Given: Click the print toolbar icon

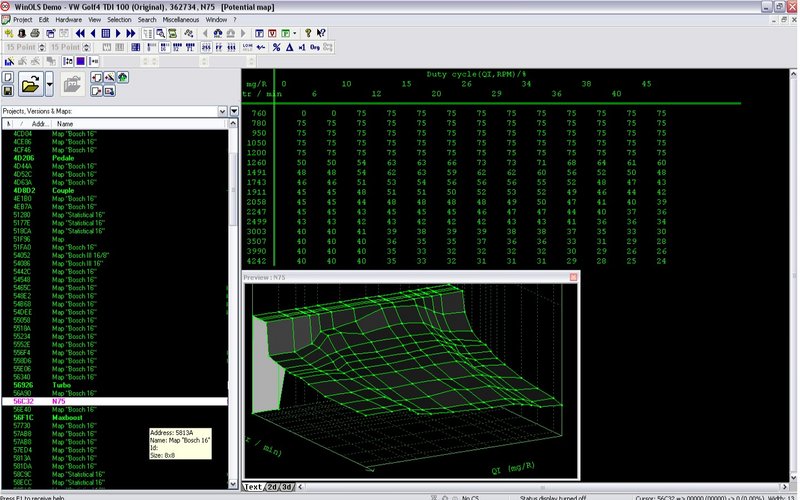Looking at the screenshot, I should click(x=35, y=33).
